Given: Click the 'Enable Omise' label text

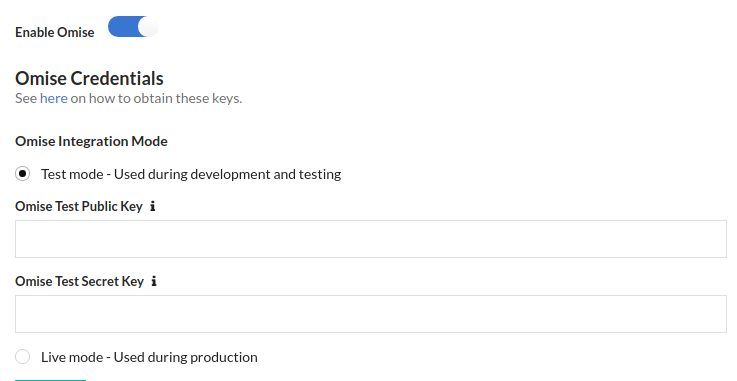Looking at the screenshot, I should [55, 32].
